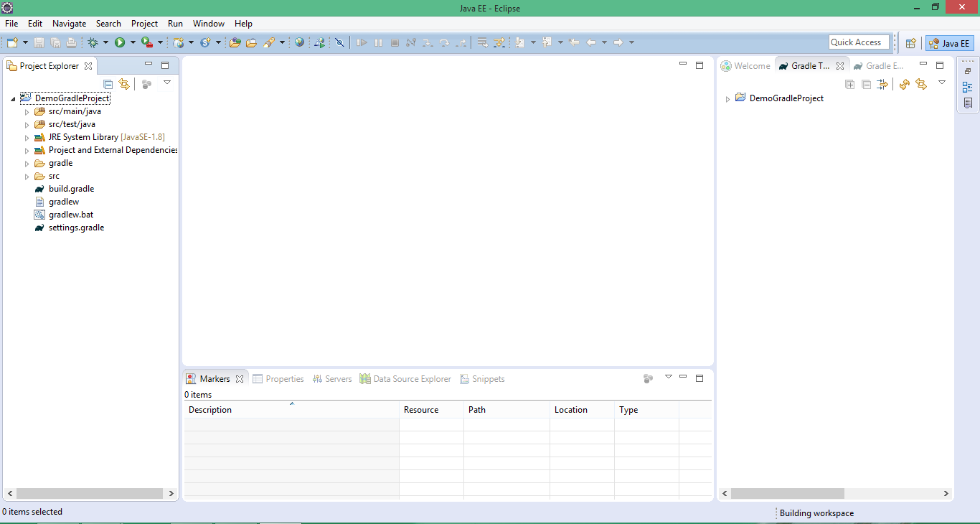The height and width of the screenshot is (524, 980).
Task: Toggle Link with Editor in Project Explorer
Action: [x=124, y=84]
